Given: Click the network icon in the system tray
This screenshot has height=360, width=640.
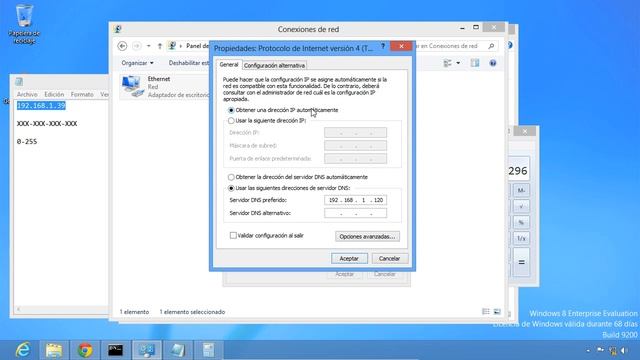Looking at the screenshot, I should [613, 350].
